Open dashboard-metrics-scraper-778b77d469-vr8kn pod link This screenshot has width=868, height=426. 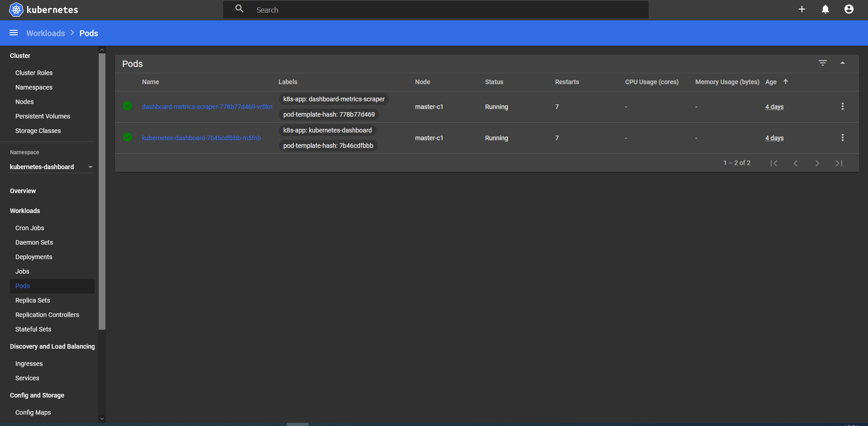click(x=207, y=107)
